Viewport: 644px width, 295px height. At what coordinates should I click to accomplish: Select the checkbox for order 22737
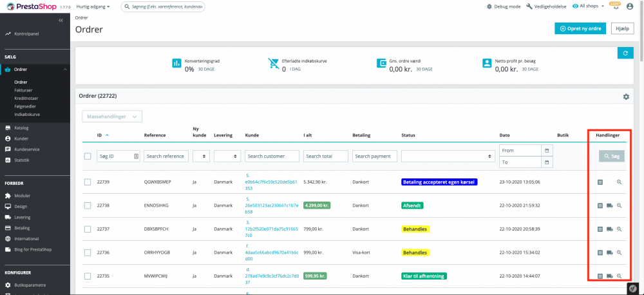[88, 229]
